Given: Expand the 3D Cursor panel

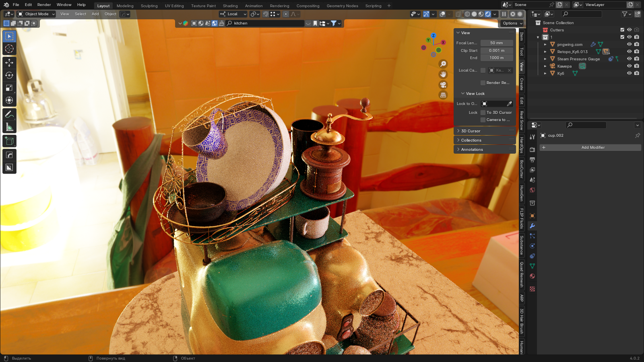Looking at the screenshot, I should tap(471, 131).
